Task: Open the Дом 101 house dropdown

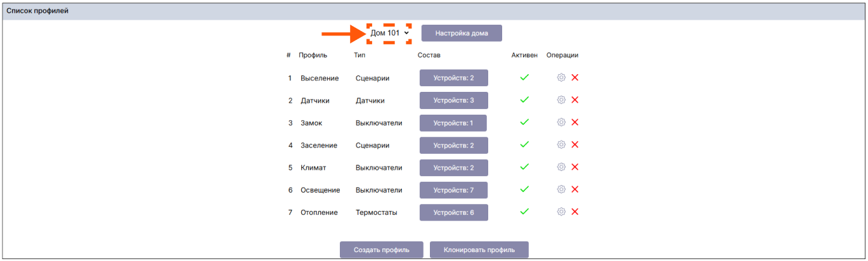Action: 389,33
